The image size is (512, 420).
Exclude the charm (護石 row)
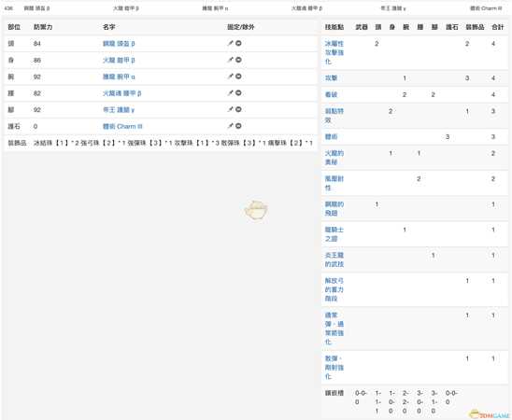tap(238, 126)
